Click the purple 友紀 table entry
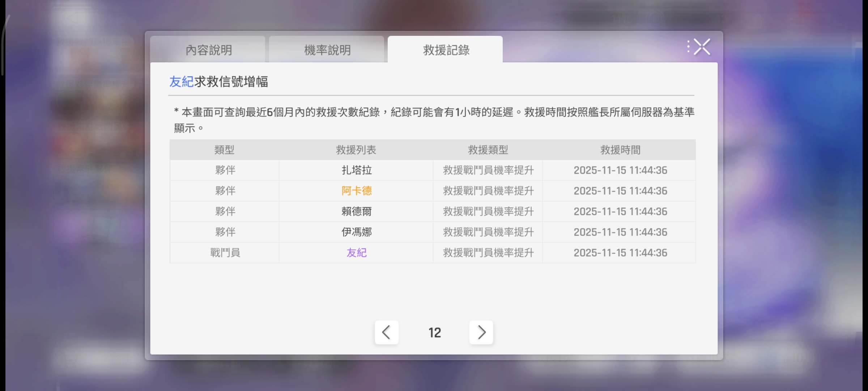The image size is (868, 391). tap(356, 253)
